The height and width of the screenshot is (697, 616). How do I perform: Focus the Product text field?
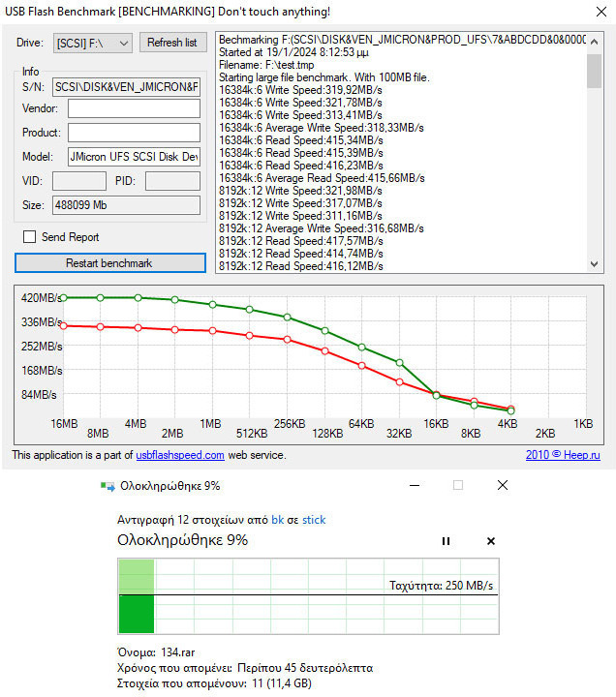click(x=134, y=133)
